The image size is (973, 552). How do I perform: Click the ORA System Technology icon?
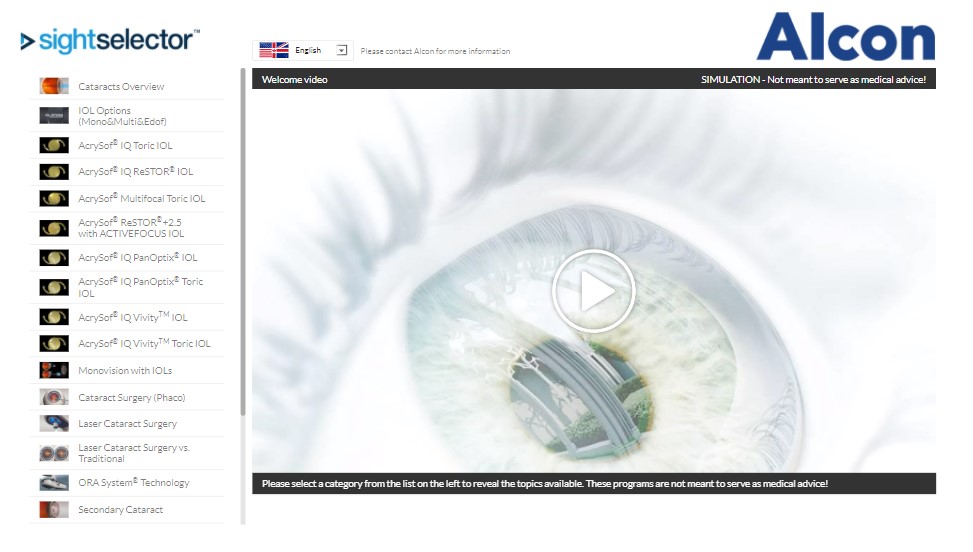54,483
